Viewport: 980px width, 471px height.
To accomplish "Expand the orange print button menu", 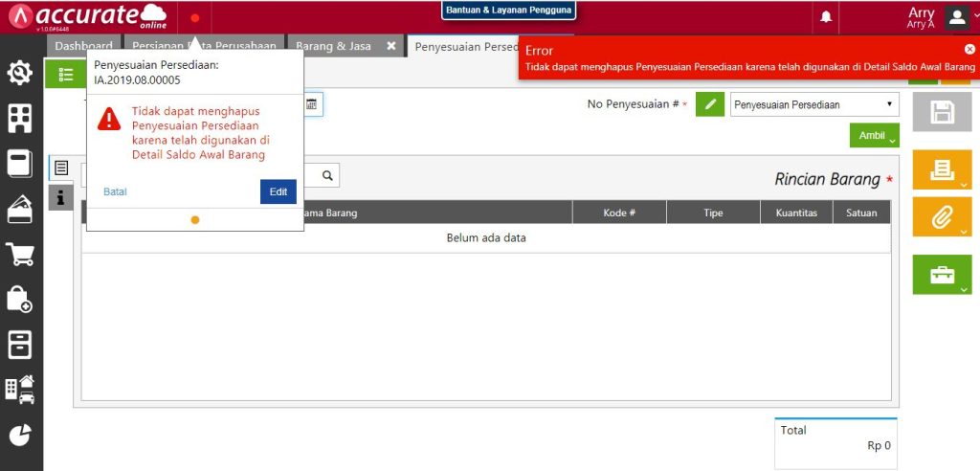I will [942, 169].
